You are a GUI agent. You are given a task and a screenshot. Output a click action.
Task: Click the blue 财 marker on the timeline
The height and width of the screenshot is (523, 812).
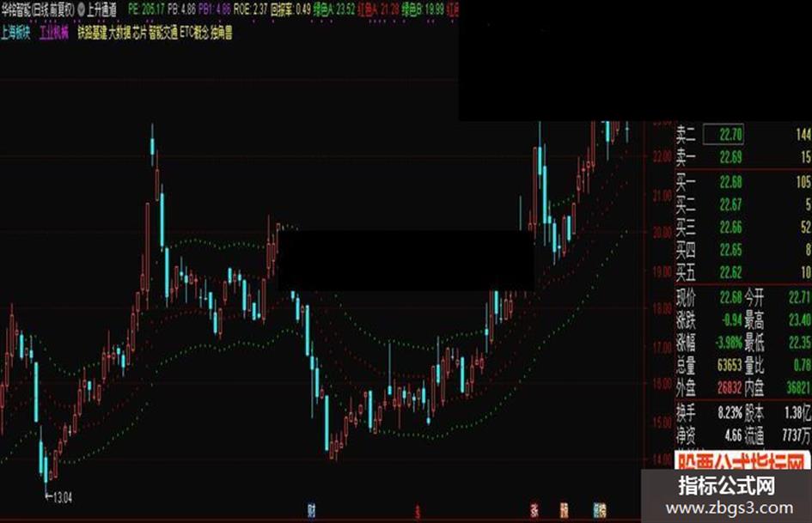[311, 512]
